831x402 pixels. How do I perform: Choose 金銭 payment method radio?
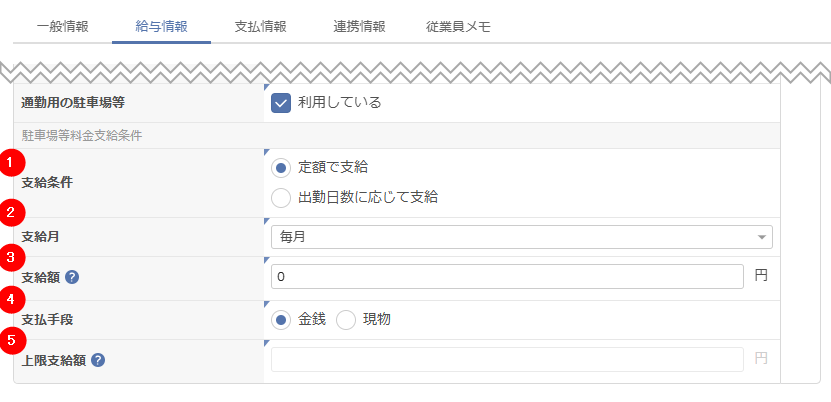[x=281, y=320]
